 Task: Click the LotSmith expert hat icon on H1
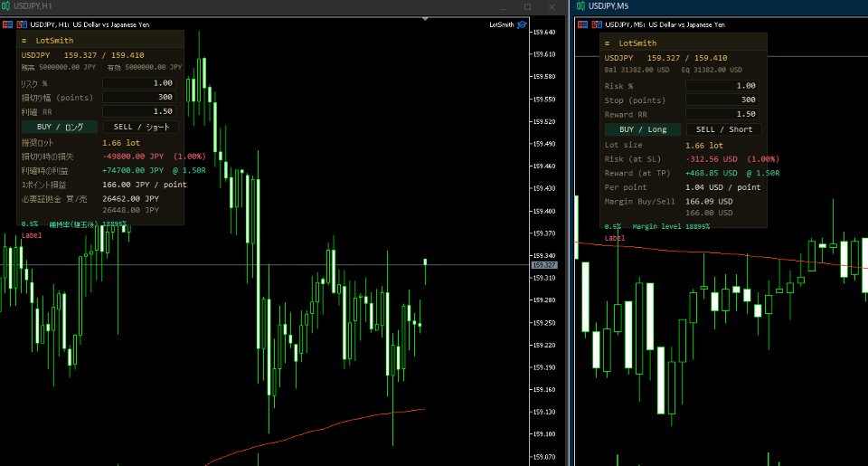[x=522, y=24]
